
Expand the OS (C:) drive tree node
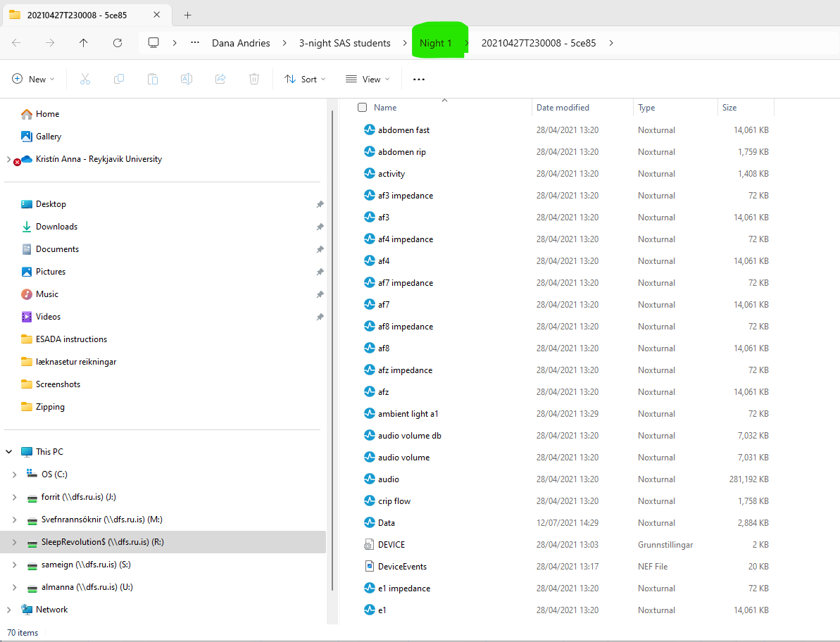(14, 474)
